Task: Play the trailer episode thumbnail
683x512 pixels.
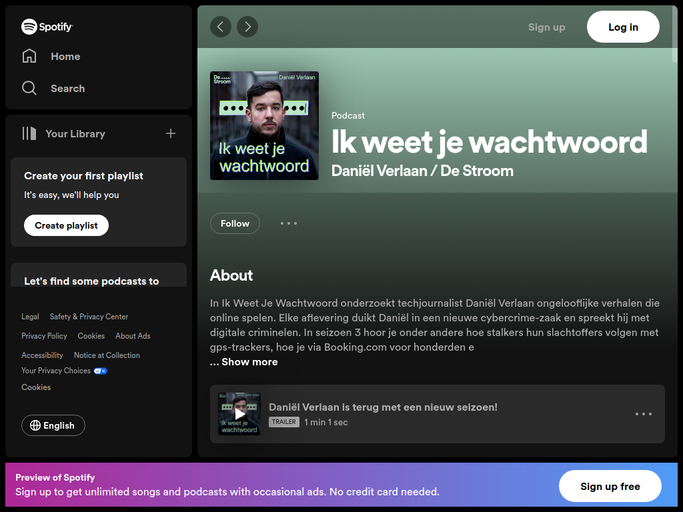Action: point(239,414)
